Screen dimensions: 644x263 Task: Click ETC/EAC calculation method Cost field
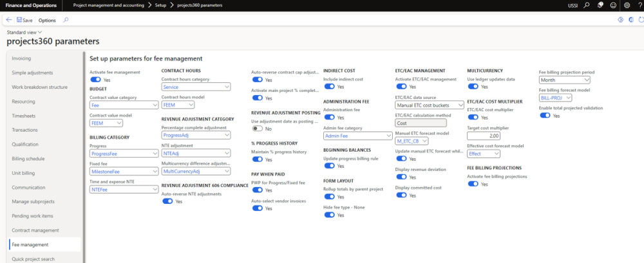[421, 123]
